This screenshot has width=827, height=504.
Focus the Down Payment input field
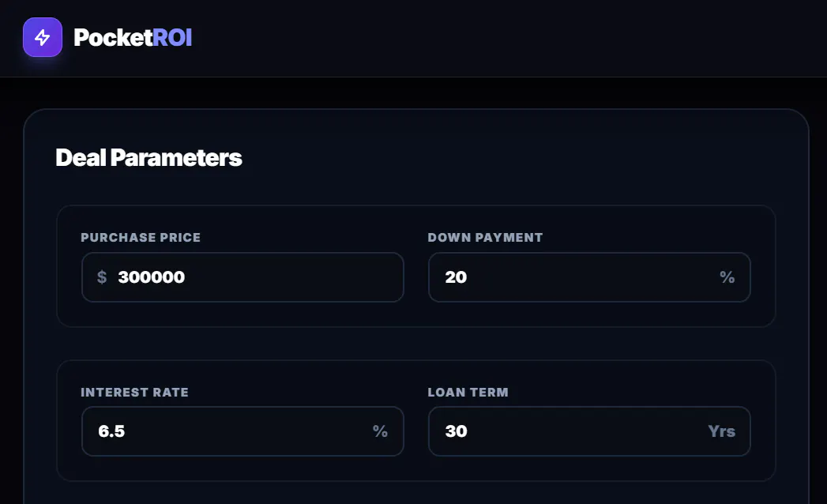(x=589, y=277)
